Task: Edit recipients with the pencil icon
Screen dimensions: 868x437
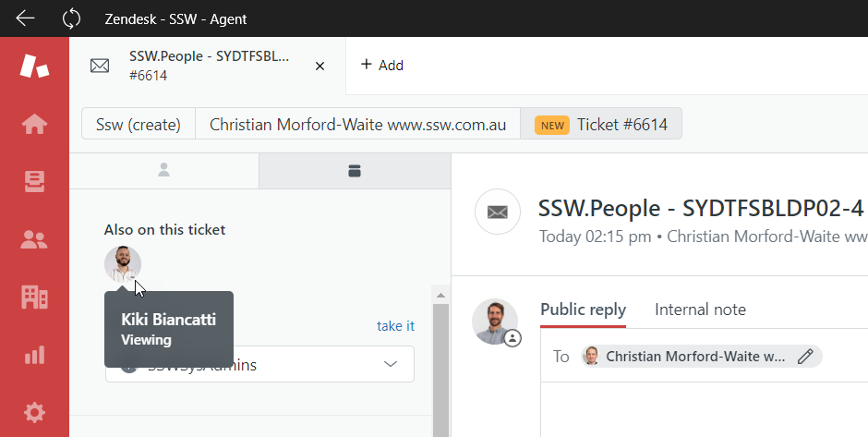Action: [x=805, y=357]
